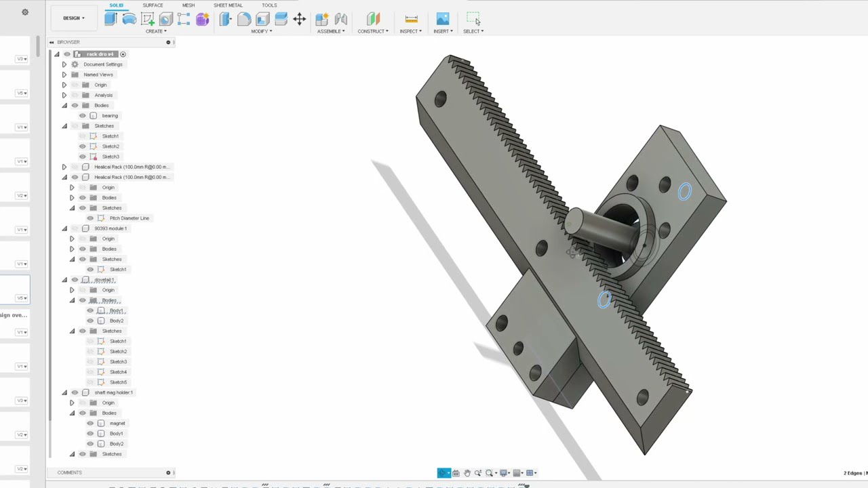The image size is (868, 488).
Task: Select the Fillet tool
Action: point(244,19)
